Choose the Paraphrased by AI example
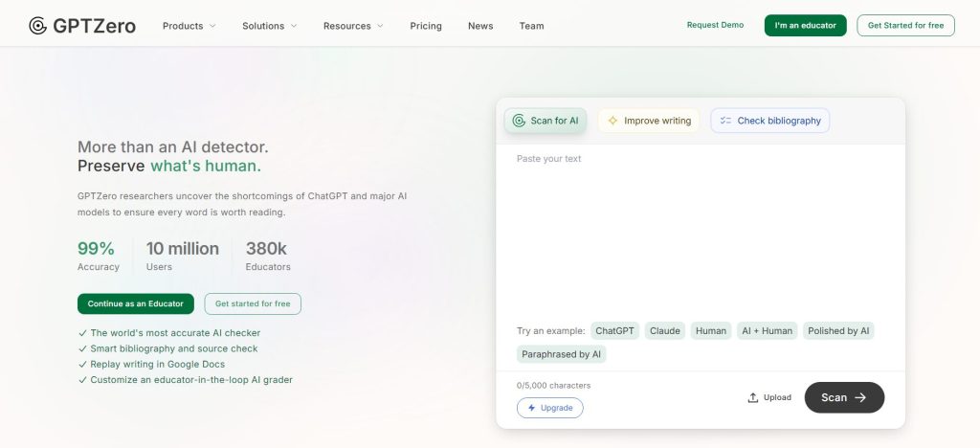The width and height of the screenshot is (980, 448). click(562, 354)
